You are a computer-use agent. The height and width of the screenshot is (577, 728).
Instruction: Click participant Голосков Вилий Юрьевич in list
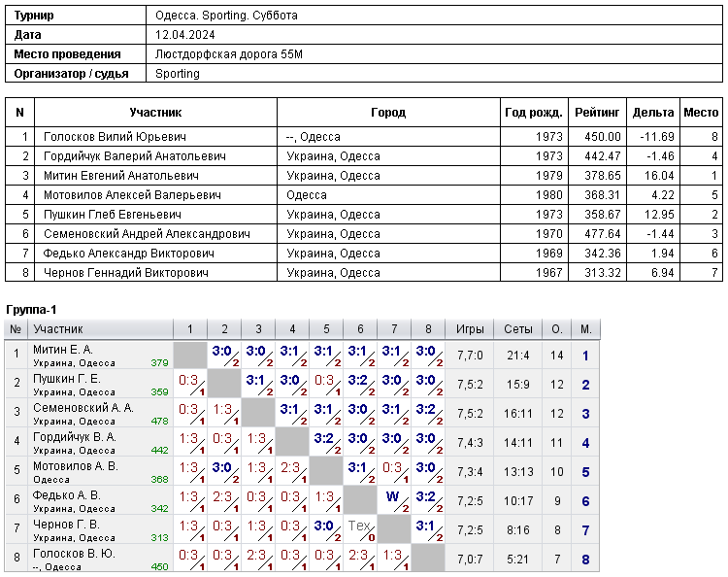point(115,137)
